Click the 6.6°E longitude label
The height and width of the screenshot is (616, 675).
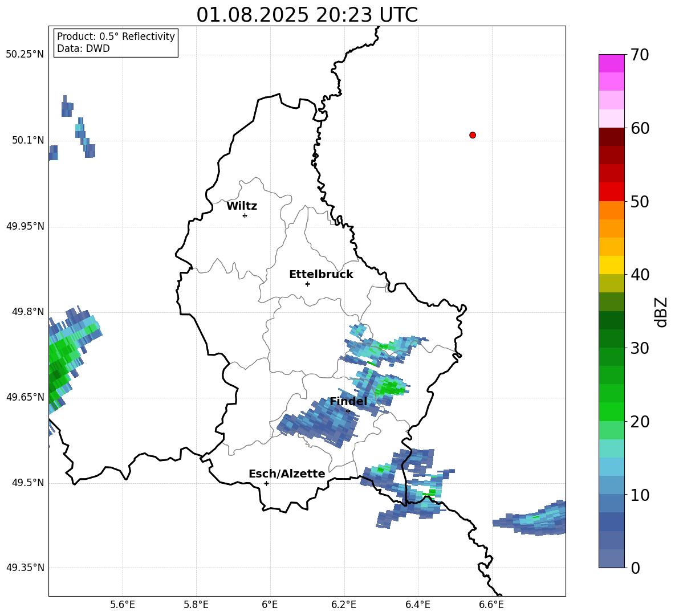(x=491, y=605)
